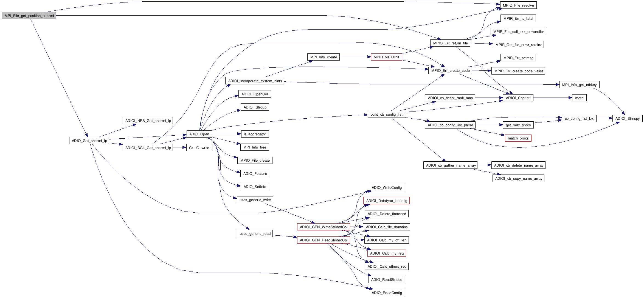Click the build_cb_config_list node
The width and height of the screenshot is (644, 297).
pos(386,115)
